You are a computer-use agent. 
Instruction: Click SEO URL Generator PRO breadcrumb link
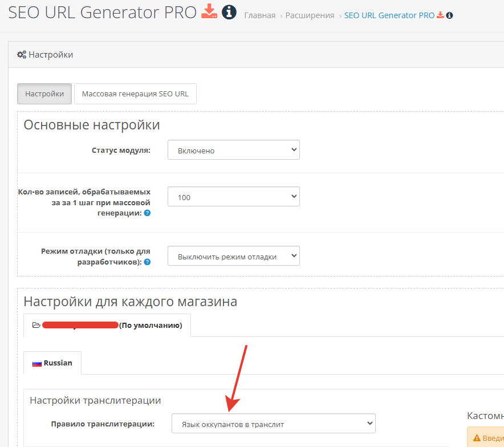tap(389, 15)
